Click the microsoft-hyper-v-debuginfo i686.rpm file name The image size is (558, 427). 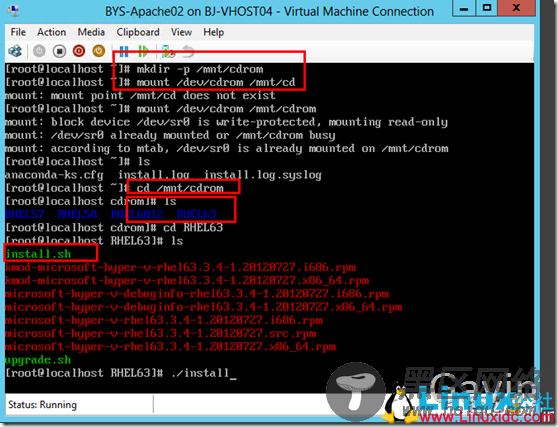coord(197,294)
